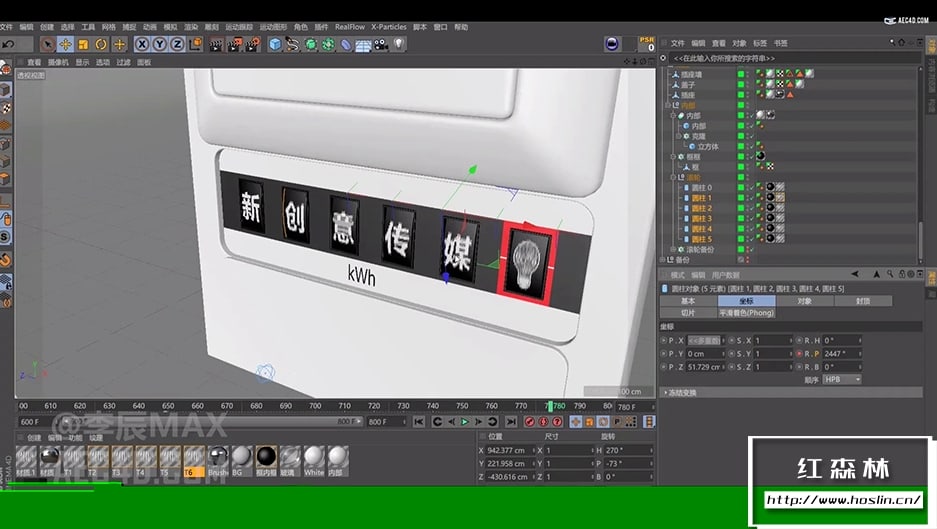Click the Light bulb object icon

[398, 44]
